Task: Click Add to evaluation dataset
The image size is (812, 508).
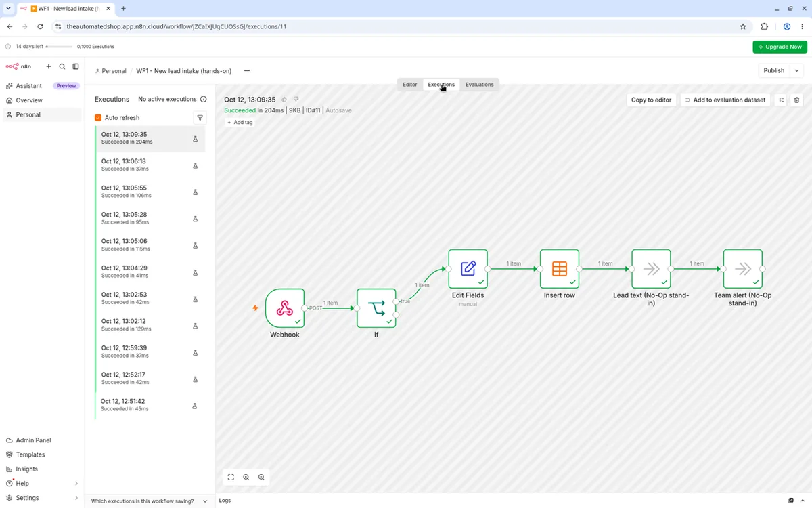Action: 725,100
